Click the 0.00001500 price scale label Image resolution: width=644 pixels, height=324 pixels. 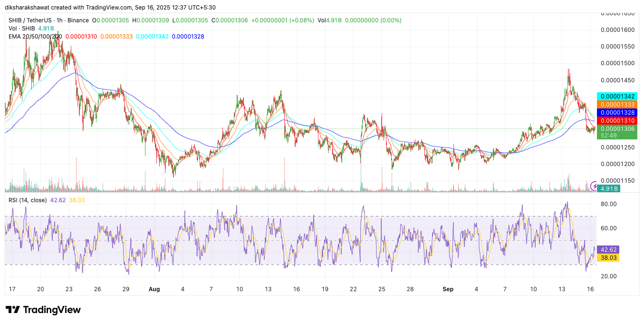[x=617, y=63]
